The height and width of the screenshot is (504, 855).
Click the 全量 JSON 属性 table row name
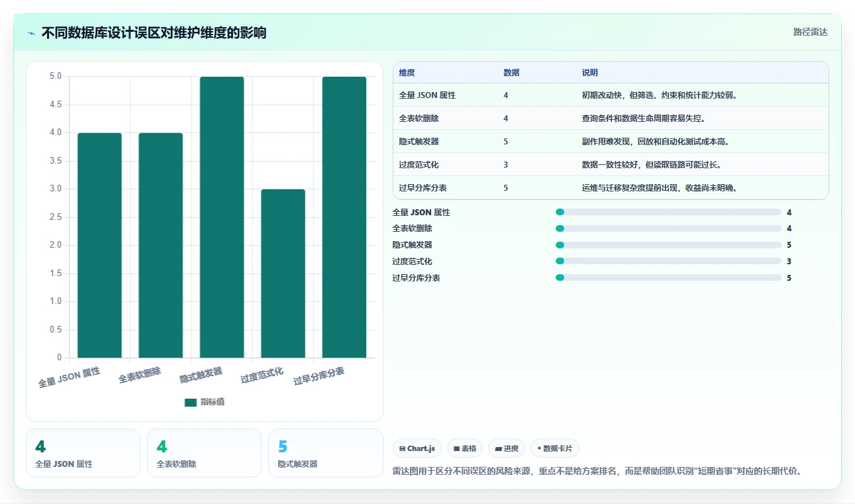click(x=427, y=95)
